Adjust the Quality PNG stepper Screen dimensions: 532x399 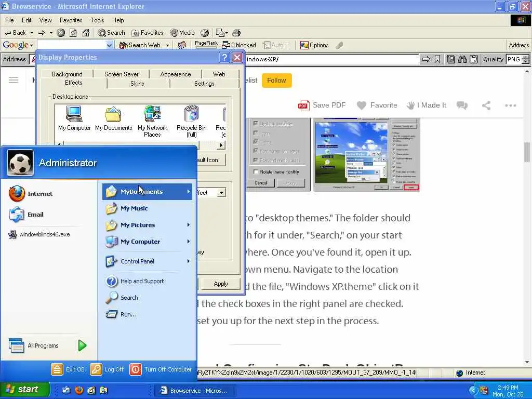coord(525,59)
